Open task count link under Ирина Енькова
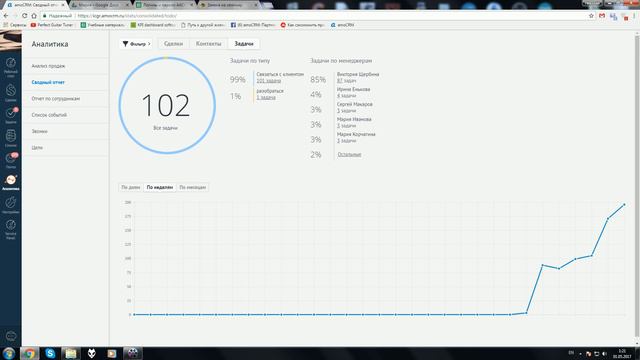Viewport: 640px width, 360px height. pyautogui.click(x=346, y=96)
